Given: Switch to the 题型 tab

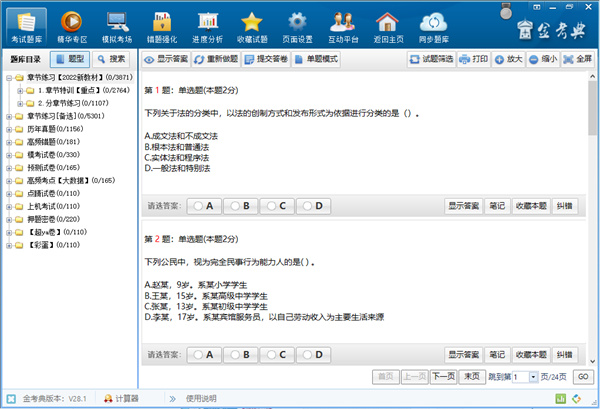Looking at the screenshot, I should point(70,59).
